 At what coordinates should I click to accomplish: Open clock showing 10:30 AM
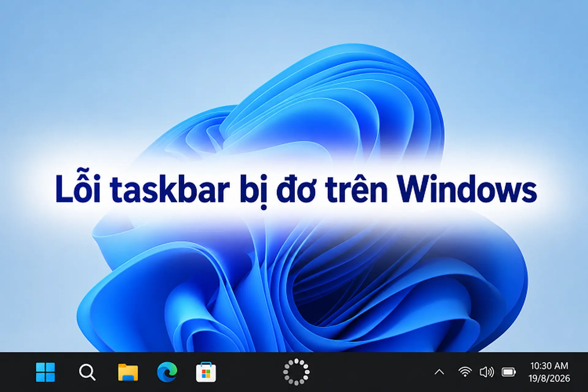549,366
